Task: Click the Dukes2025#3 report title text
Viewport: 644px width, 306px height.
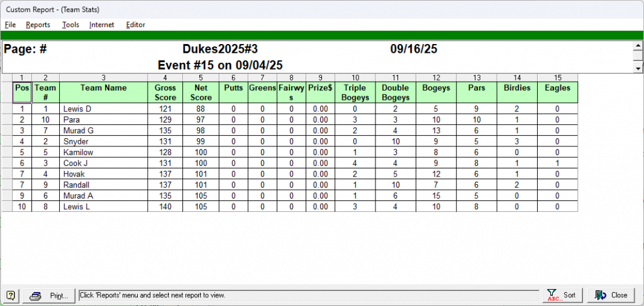Action: click(x=220, y=49)
